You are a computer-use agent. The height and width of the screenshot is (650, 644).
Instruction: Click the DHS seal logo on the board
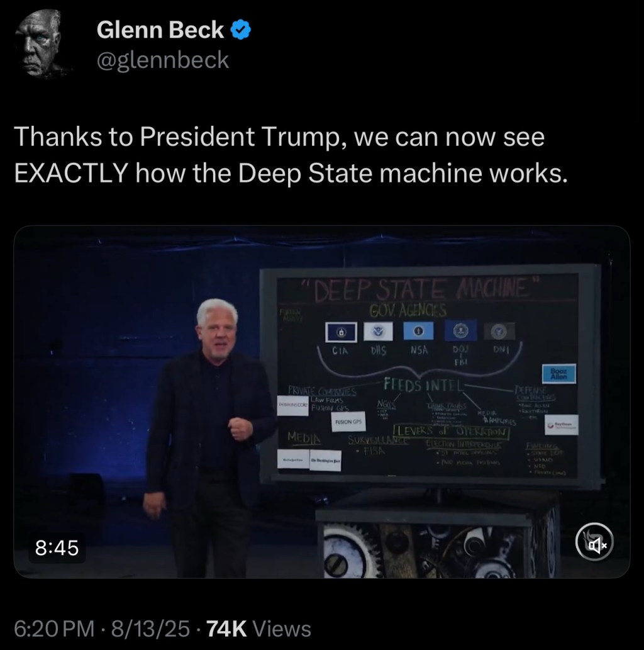(378, 331)
